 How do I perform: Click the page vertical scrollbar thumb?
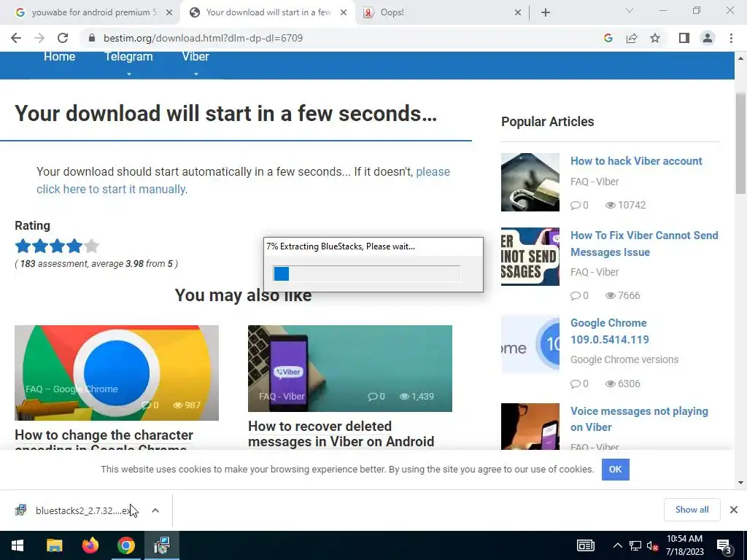(x=740, y=143)
